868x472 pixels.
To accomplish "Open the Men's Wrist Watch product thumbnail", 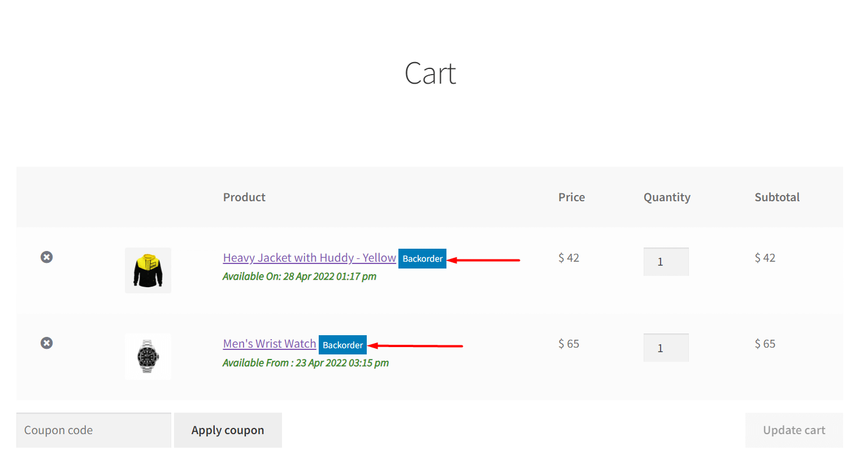I will pos(147,356).
